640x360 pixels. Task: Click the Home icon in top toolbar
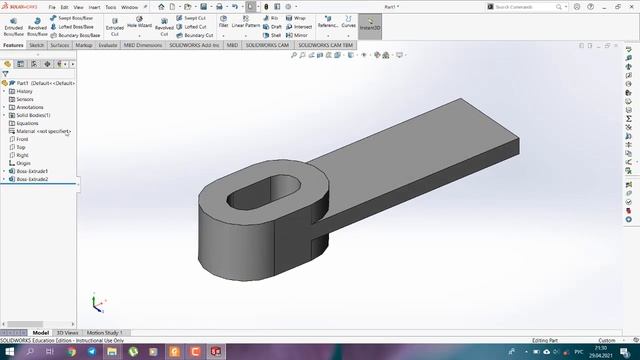point(161,7)
